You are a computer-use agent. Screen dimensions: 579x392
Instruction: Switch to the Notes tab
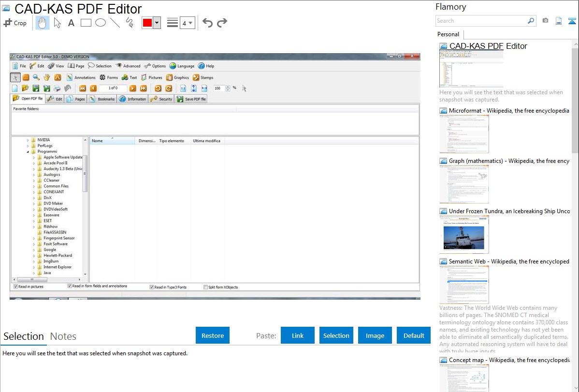coord(63,336)
